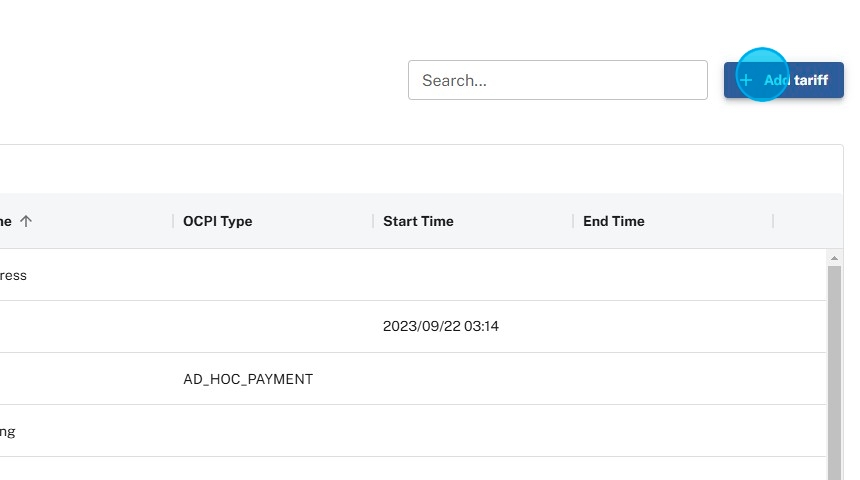Click the divider right of End Time header
Screen dimensions: 860x480
tap(773, 221)
